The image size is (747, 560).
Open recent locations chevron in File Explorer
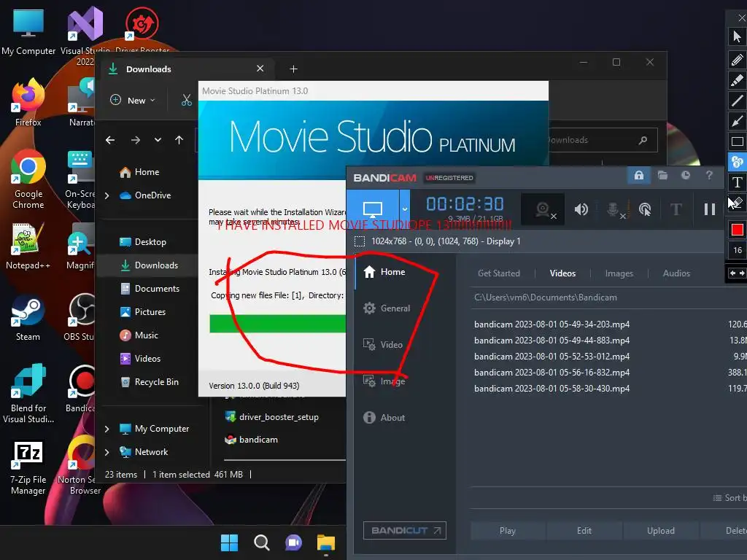point(158,140)
